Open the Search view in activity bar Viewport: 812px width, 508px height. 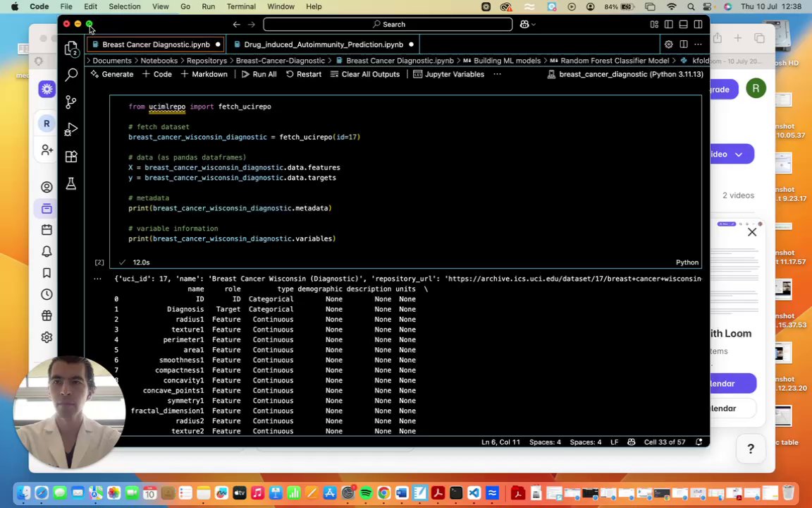pyautogui.click(x=71, y=74)
